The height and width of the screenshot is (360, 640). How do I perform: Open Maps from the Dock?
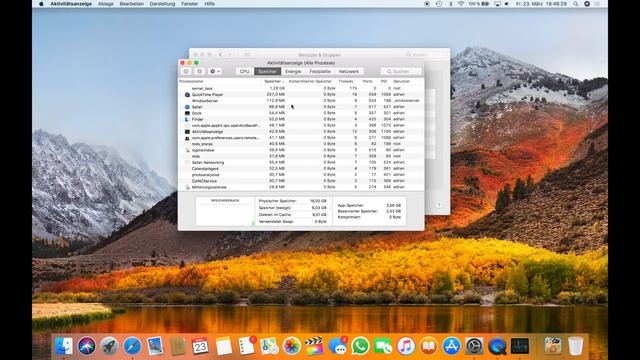(x=269, y=346)
